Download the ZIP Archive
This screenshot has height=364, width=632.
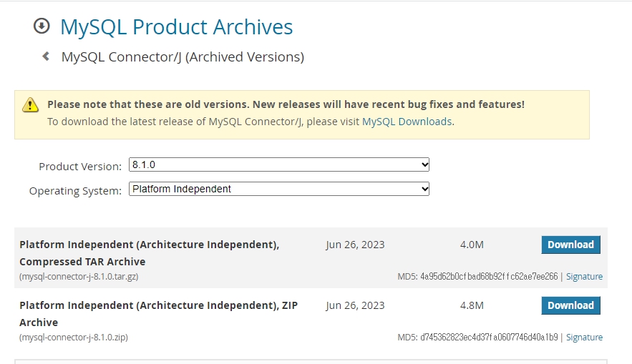click(x=570, y=305)
